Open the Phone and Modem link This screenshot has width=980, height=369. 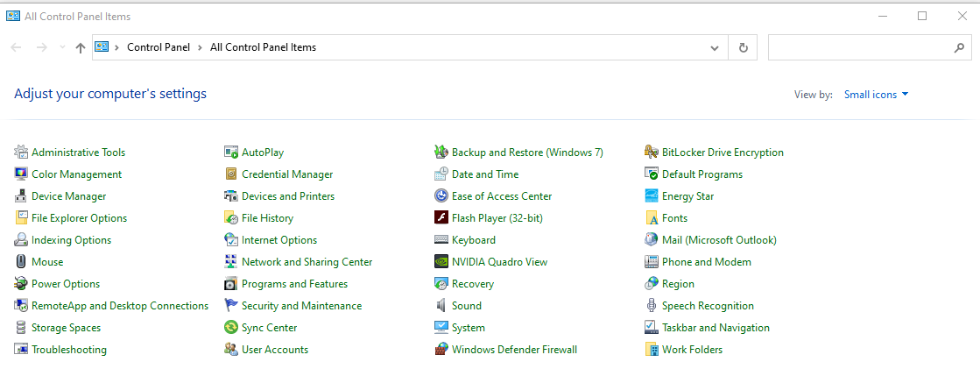tap(706, 261)
